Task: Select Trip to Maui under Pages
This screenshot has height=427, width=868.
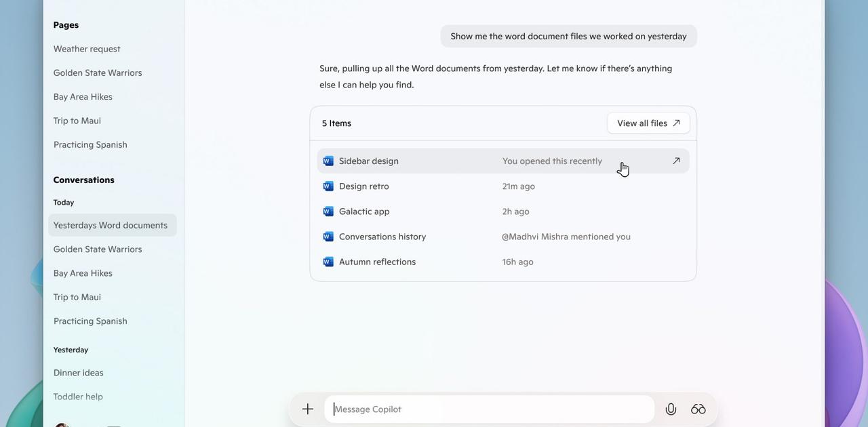Action: pyautogui.click(x=77, y=121)
